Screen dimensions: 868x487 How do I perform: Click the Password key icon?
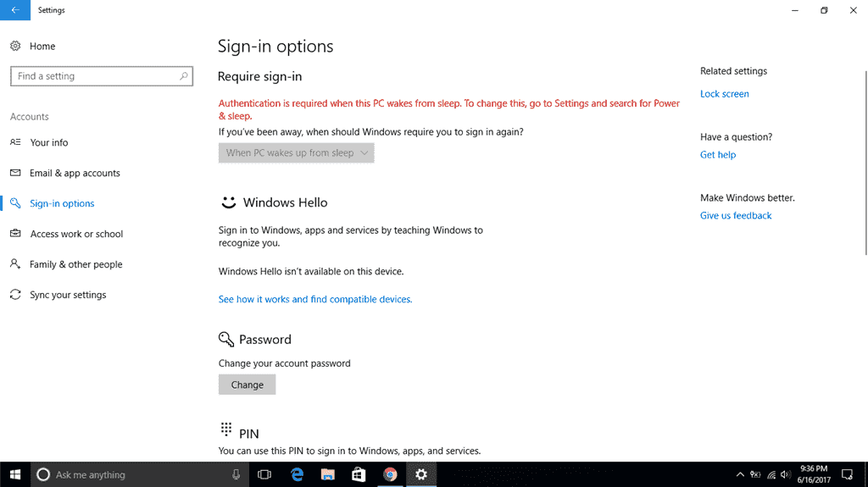click(225, 340)
